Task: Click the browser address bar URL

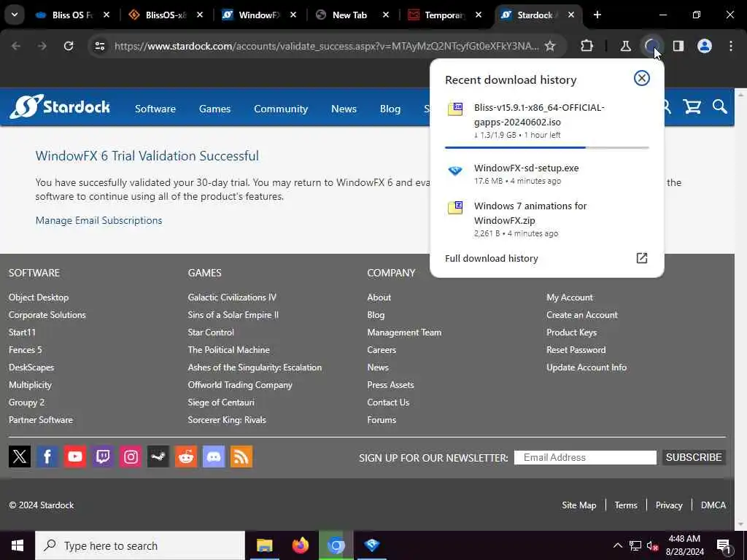Action: 326,46
